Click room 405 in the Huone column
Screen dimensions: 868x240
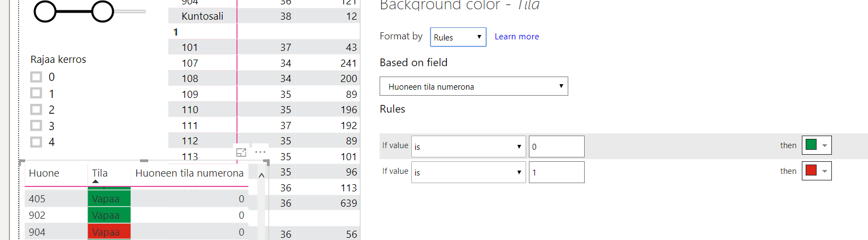pyautogui.click(x=37, y=199)
